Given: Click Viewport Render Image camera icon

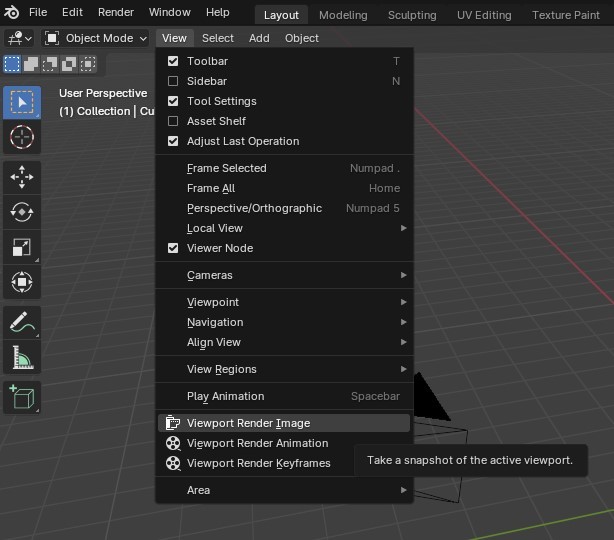Looking at the screenshot, I should 173,423.
